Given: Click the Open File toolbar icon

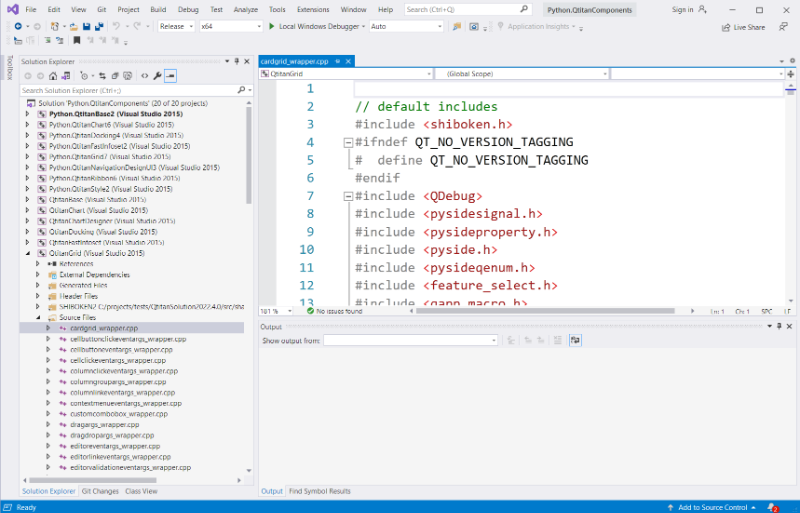Looking at the screenshot, I should pyautogui.click(x=73, y=26).
